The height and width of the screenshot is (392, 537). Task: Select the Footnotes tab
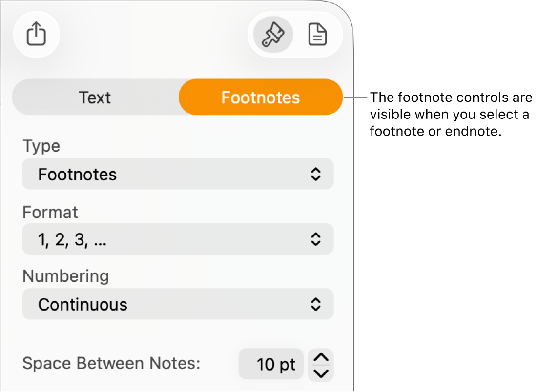tap(261, 97)
